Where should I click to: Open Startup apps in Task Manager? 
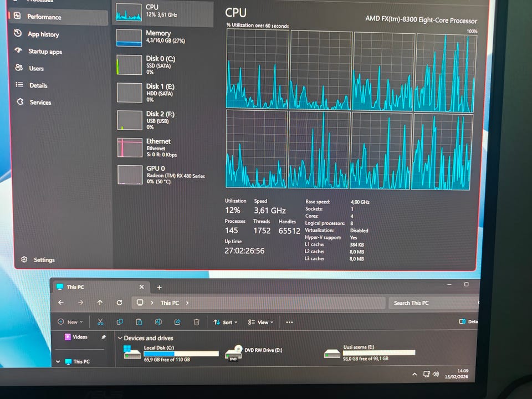pyautogui.click(x=45, y=52)
